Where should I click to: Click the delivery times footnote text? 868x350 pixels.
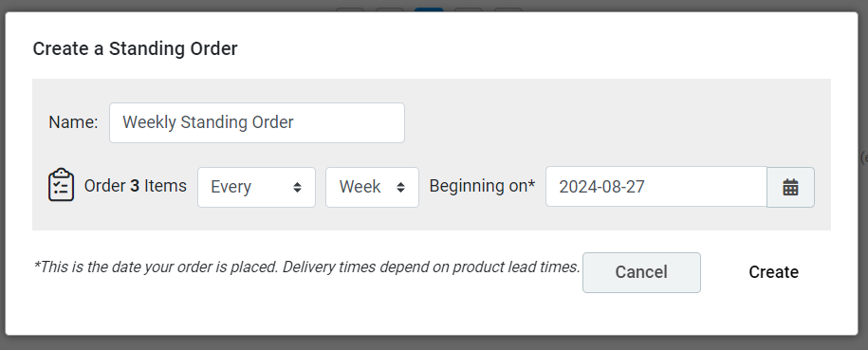tap(306, 267)
